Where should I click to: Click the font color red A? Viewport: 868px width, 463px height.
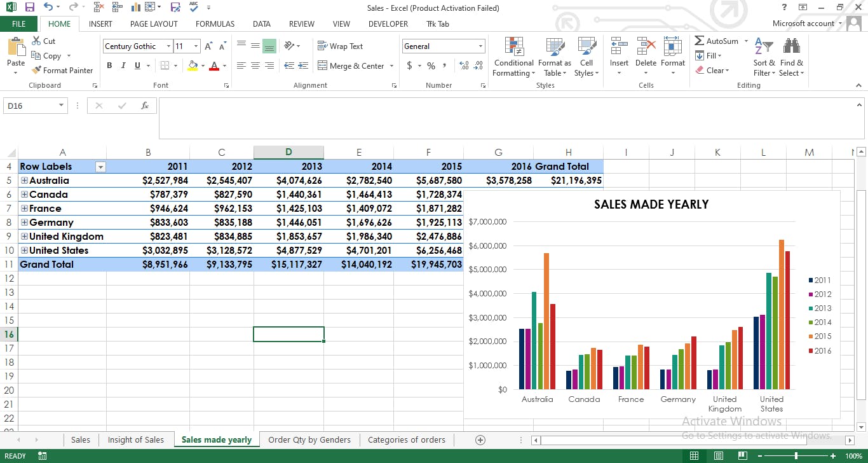pos(214,66)
